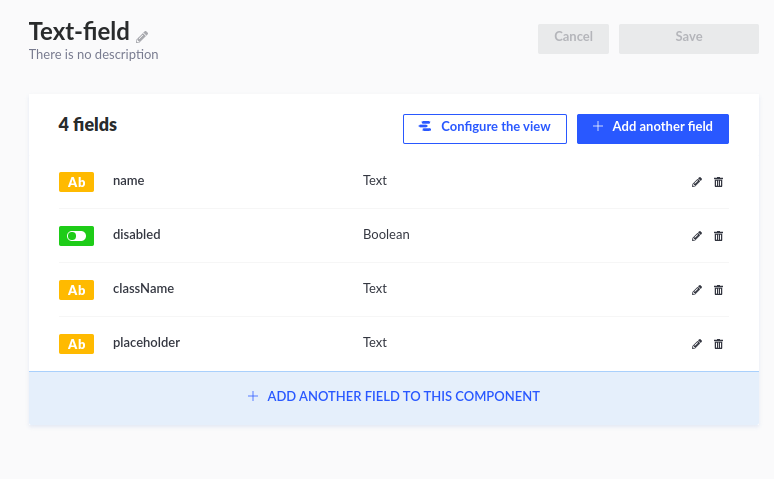Add another field to this component

click(394, 398)
